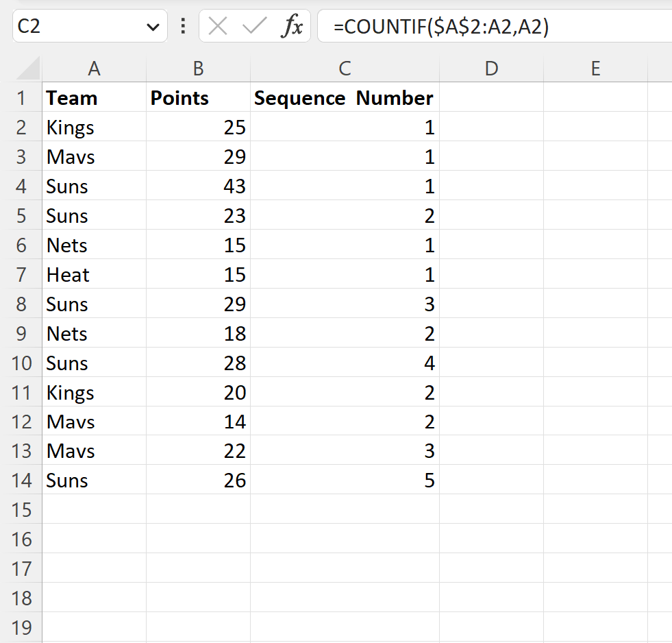Image resolution: width=672 pixels, height=643 pixels.
Task: Select the last Suns cell in row 14
Action: point(94,480)
